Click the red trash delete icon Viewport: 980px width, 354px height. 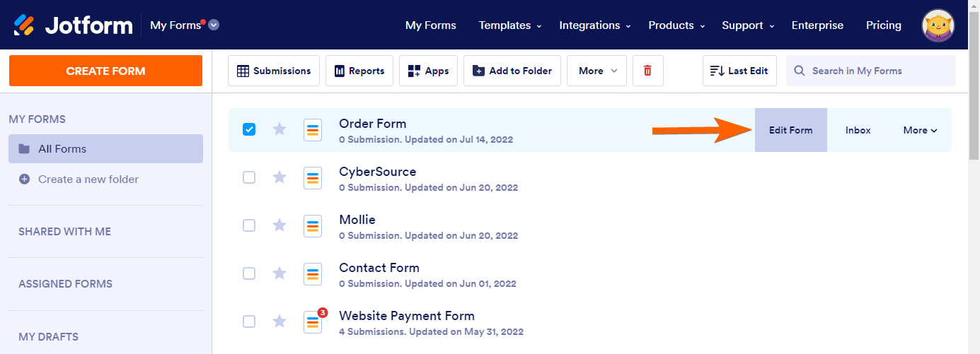click(647, 71)
